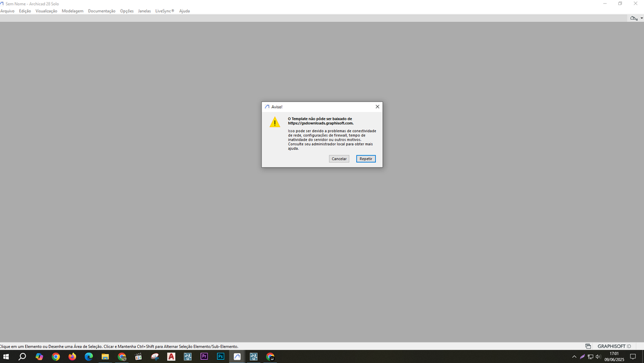Close the Aviso! dialog with its X
Viewport: 644px width, 363px height.
377,106
